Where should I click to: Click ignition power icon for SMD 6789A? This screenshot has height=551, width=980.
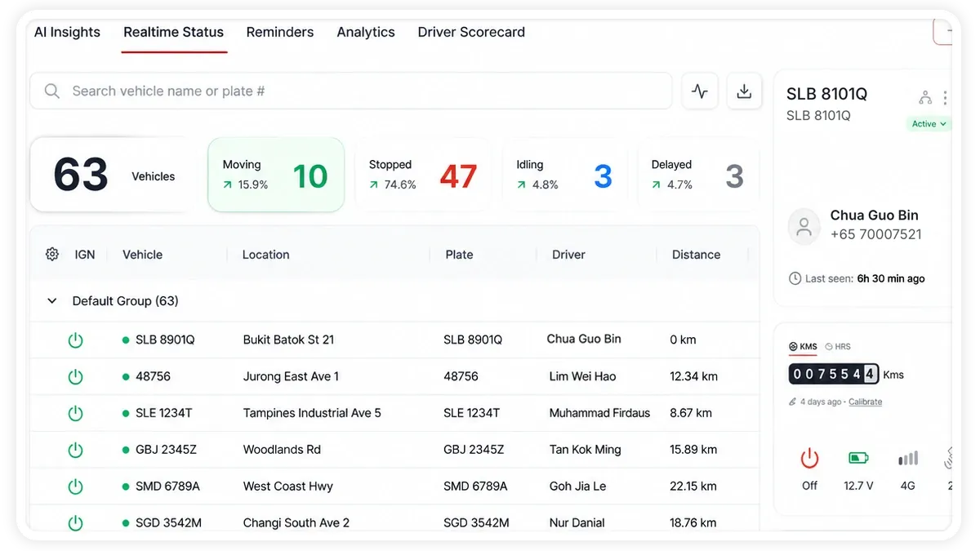coord(75,487)
